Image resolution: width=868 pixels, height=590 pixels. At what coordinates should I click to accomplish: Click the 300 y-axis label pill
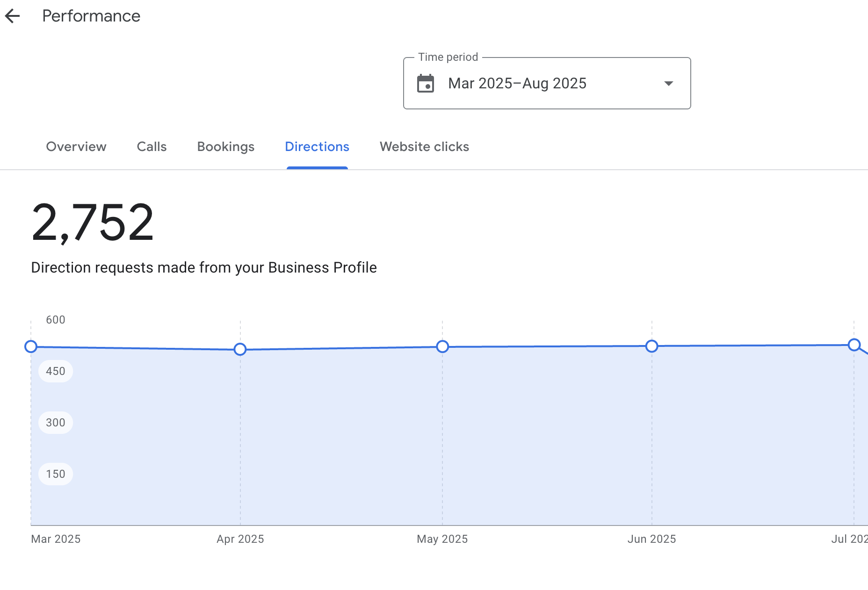56,423
